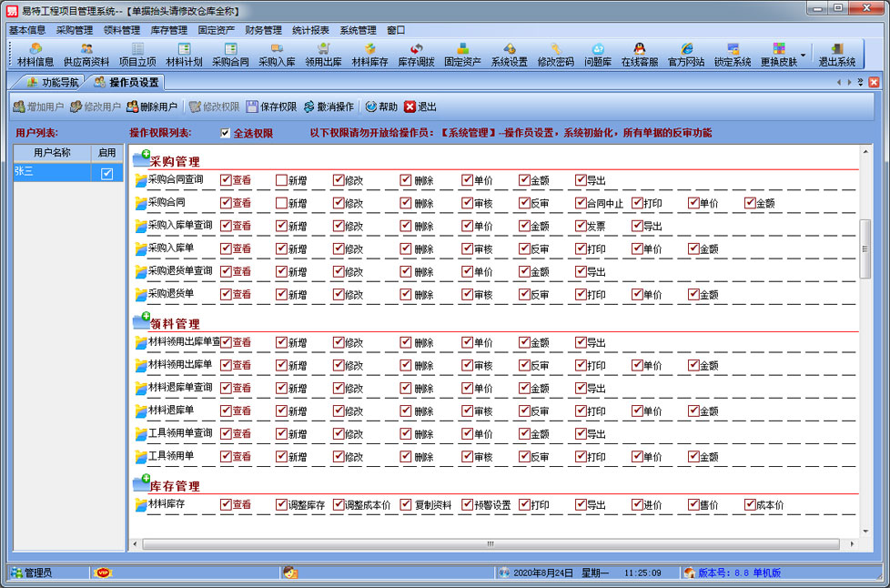Toggle the 全选权限 checkbox
The image size is (890, 588).
point(226,133)
